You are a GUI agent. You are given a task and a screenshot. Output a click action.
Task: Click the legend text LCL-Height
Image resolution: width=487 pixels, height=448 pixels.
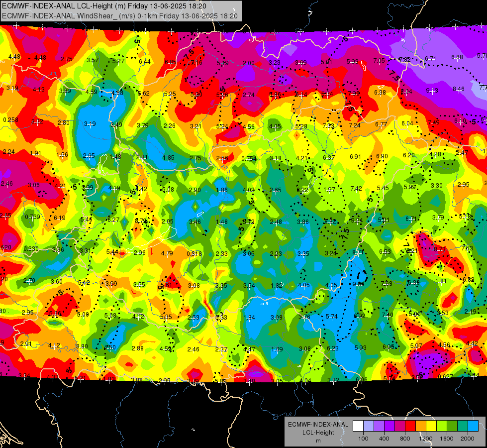tap(318, 433)
